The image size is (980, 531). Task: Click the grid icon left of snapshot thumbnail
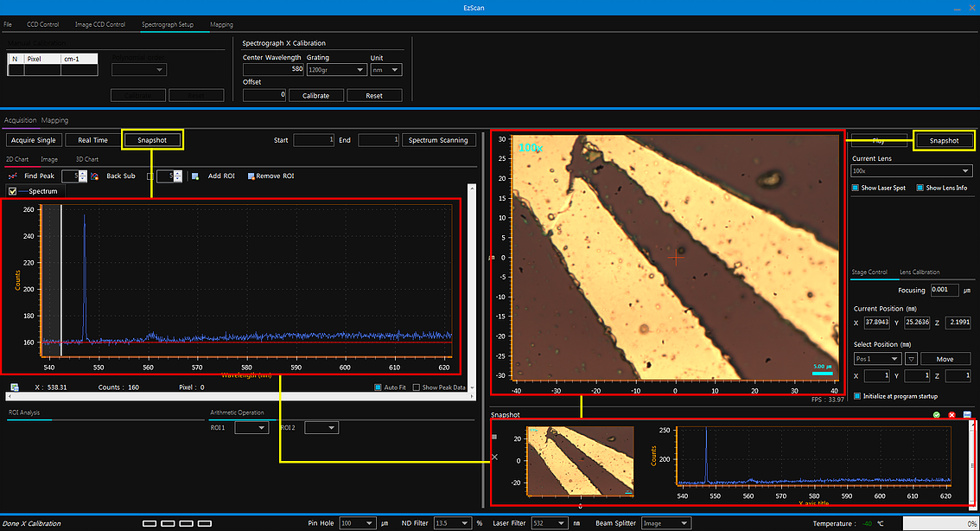[495, 438]
